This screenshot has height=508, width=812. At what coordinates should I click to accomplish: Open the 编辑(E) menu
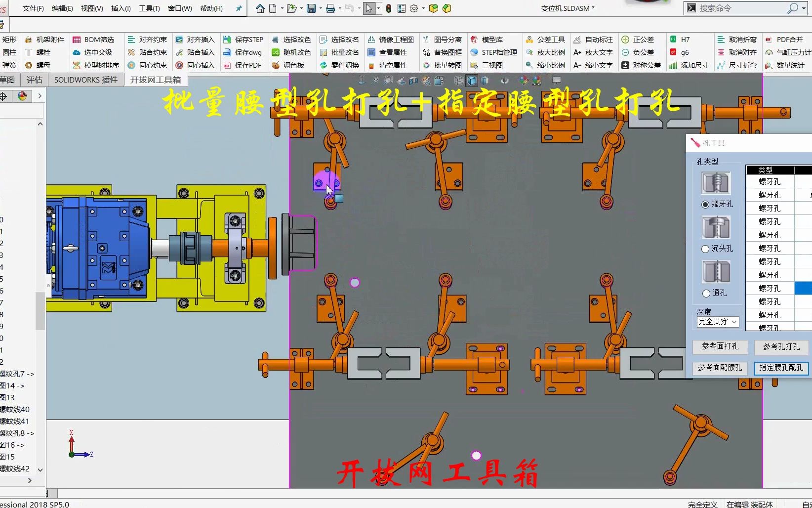(62, 8)
